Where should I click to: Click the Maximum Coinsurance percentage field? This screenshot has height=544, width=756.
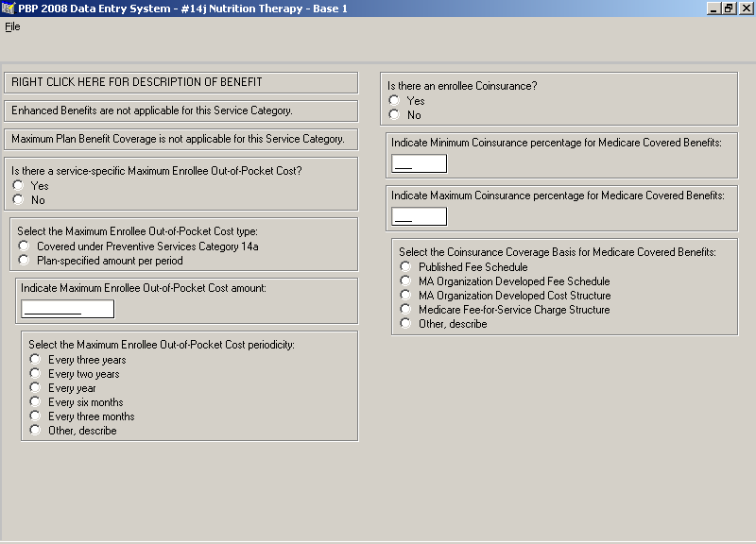point(419,216)
